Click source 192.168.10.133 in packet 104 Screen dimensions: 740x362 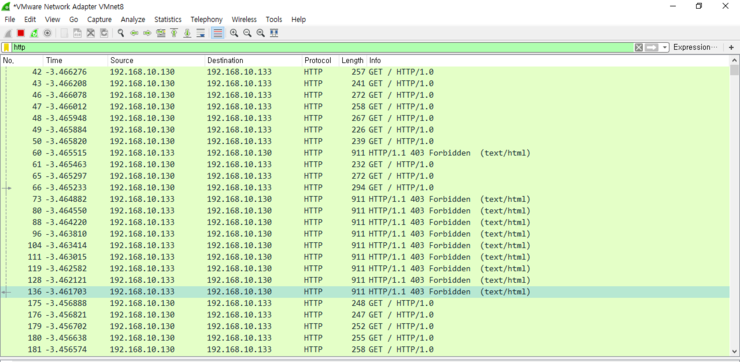pyautogui.click(x=142, y=245)
